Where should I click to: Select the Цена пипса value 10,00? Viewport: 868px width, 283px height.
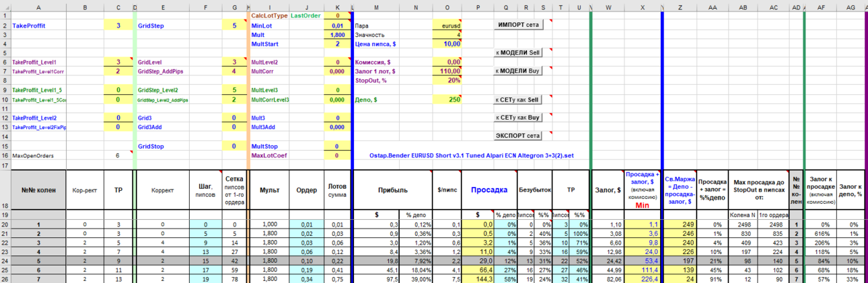click(447, 43)
